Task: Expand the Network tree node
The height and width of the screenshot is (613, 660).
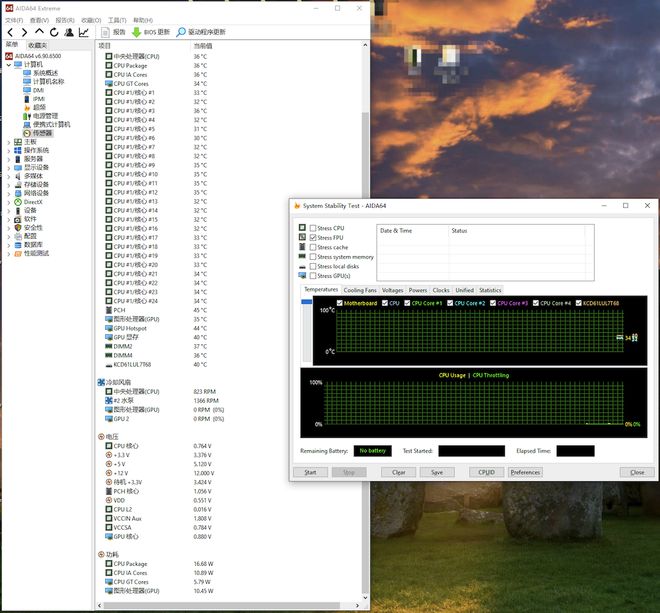Action: [x=8, y=193]
